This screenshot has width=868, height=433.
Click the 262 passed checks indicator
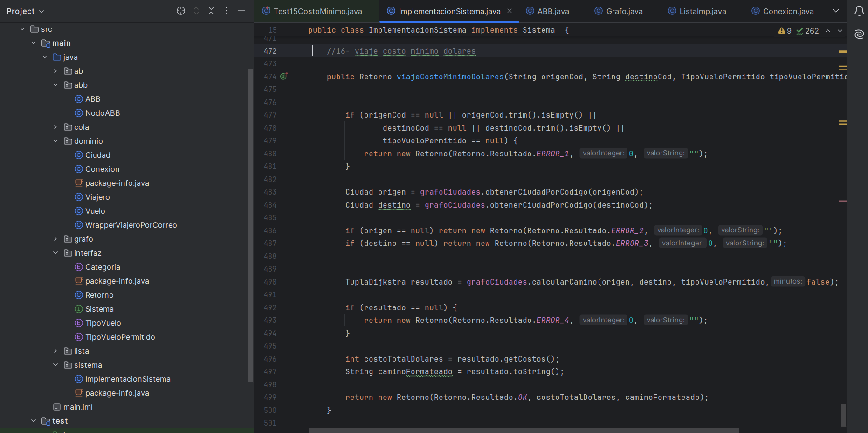[x=807, y=31]
